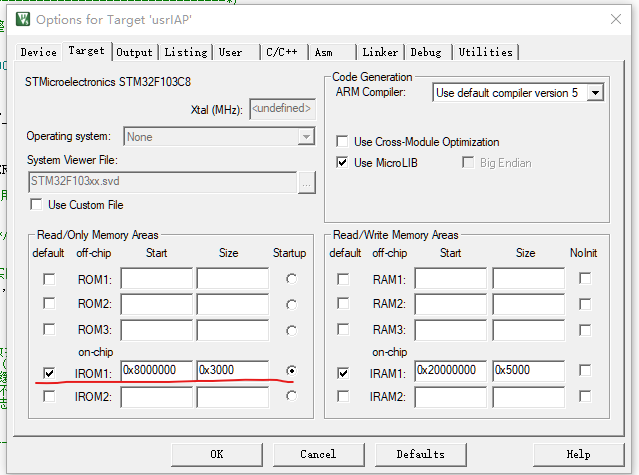
Task: Check the ROM2 default checkbox
Action: pyautogui.click(x=49, y=303)
